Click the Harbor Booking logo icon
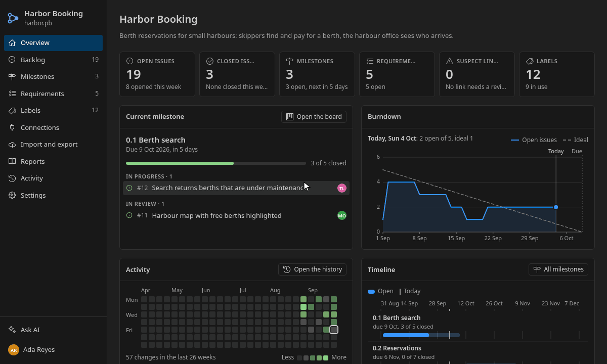Image resolution: width=607 pixels, height=364 pixels. click(13, 18)
